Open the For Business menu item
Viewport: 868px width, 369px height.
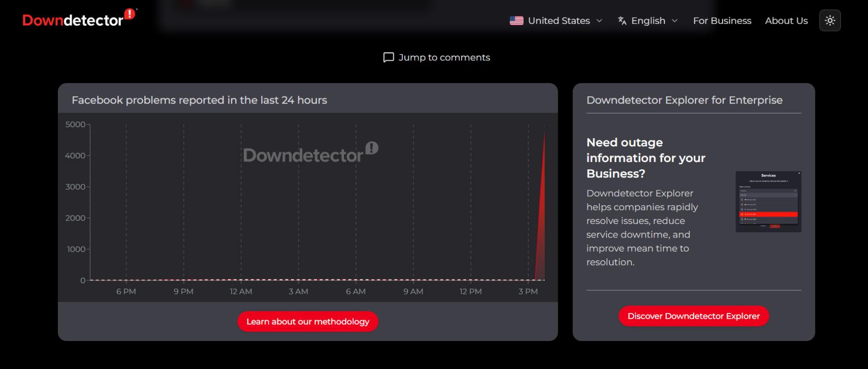click(722, 21)
